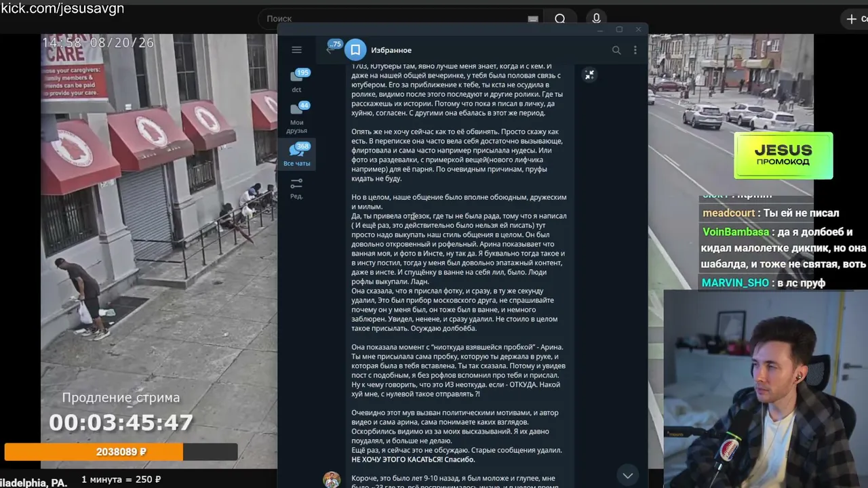Click the orange 2038089 ₽ donation progress bar
This screenshot has width=868, height=488.
point(121,452)
